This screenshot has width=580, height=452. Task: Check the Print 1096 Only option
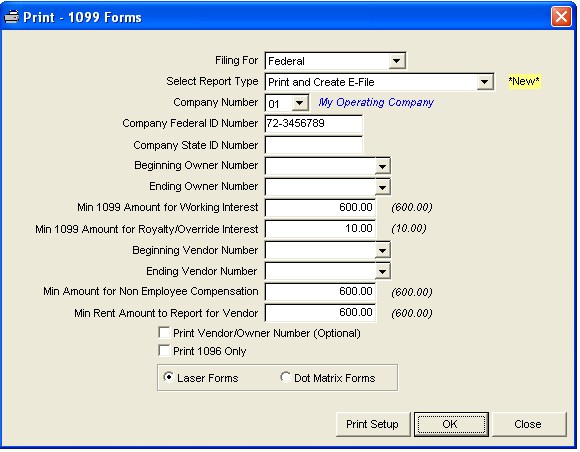click(164, 350)
